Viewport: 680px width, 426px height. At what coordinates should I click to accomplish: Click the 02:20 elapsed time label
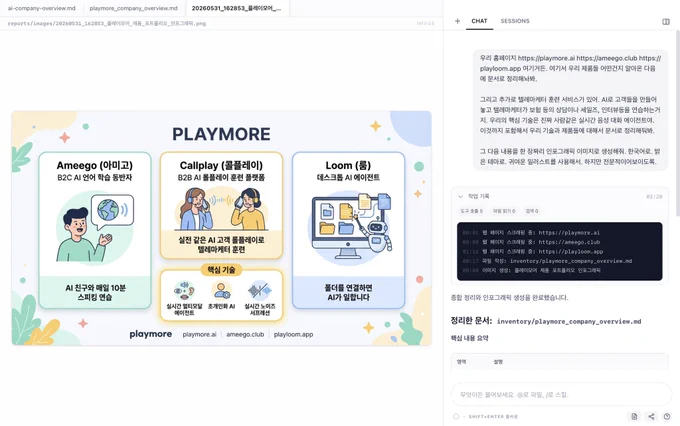pyautogui.click(x=654, y=197)
